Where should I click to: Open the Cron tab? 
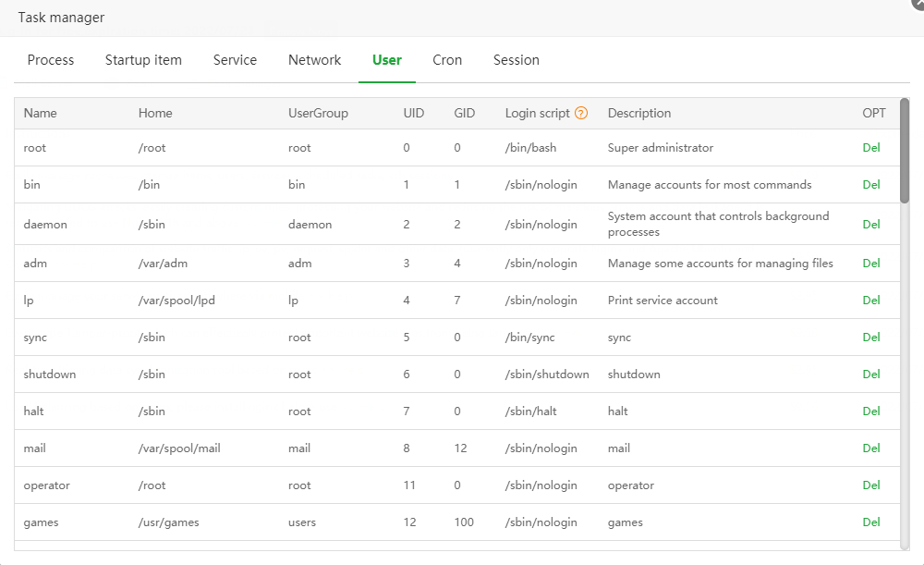point(447,60)
